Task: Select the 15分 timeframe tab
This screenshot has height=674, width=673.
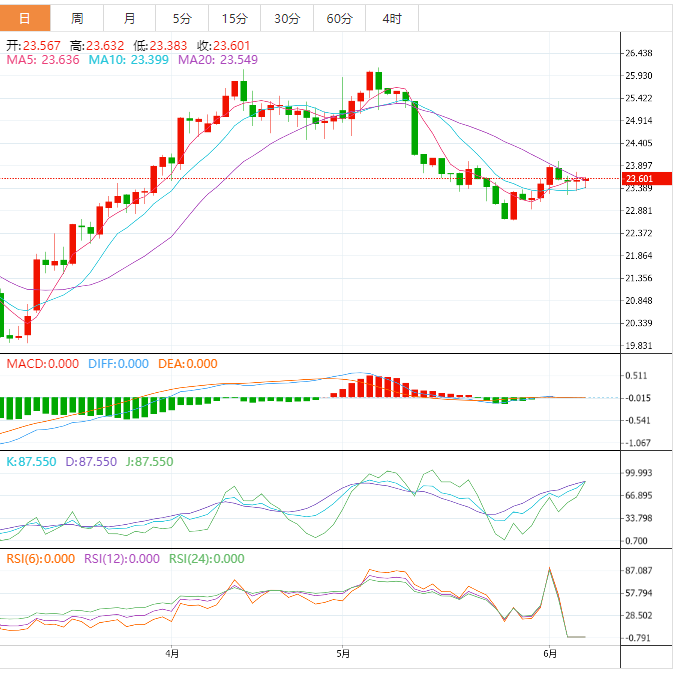Action: pyautogui.click(x=234, y=18)
